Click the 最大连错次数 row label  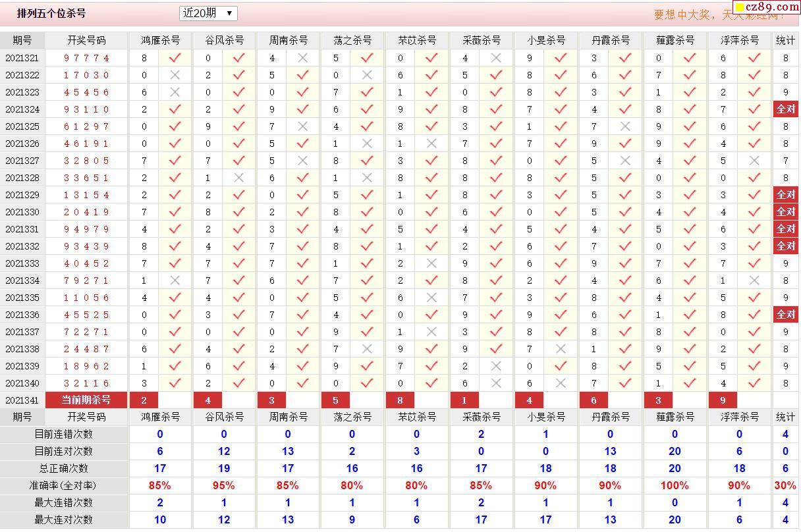coord(64,502)
